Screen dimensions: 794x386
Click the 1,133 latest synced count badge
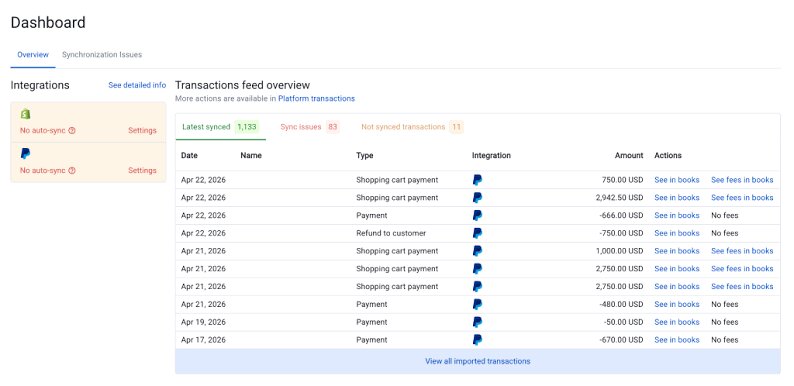247,127
